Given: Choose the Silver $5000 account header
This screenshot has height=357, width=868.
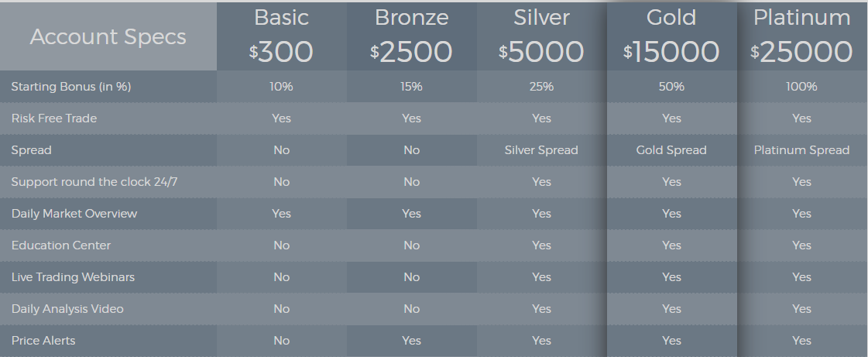Looking at the screenshot, I should click(x=542, y=36).
